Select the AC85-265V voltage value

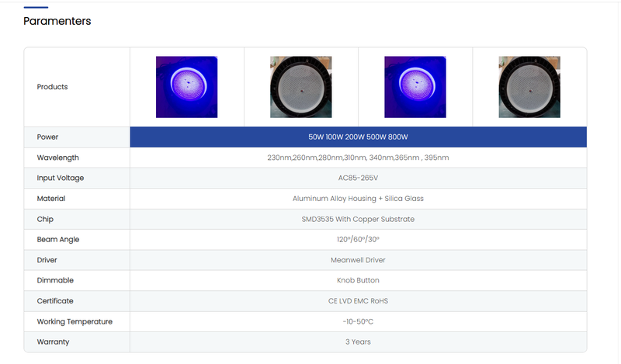358,178
